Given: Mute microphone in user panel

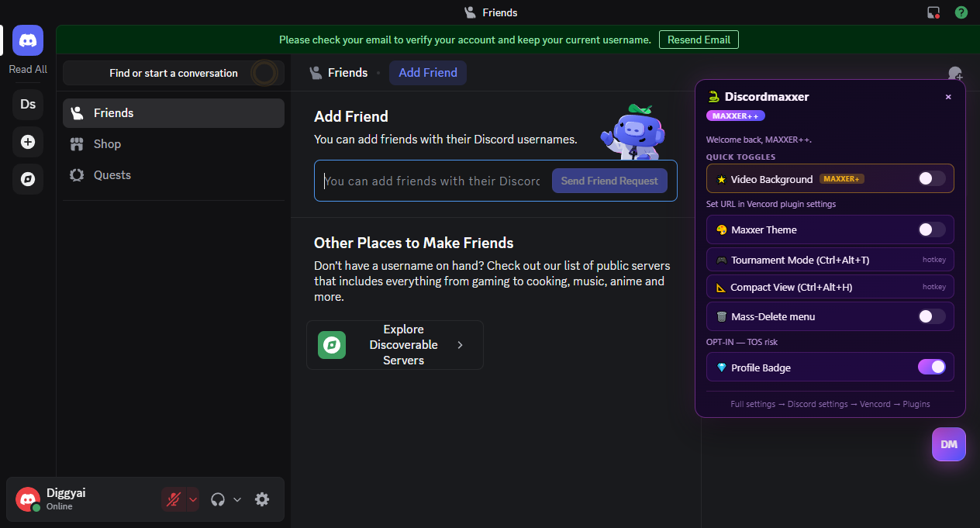Looking at the screenshot, I should [x=174, y=499].
